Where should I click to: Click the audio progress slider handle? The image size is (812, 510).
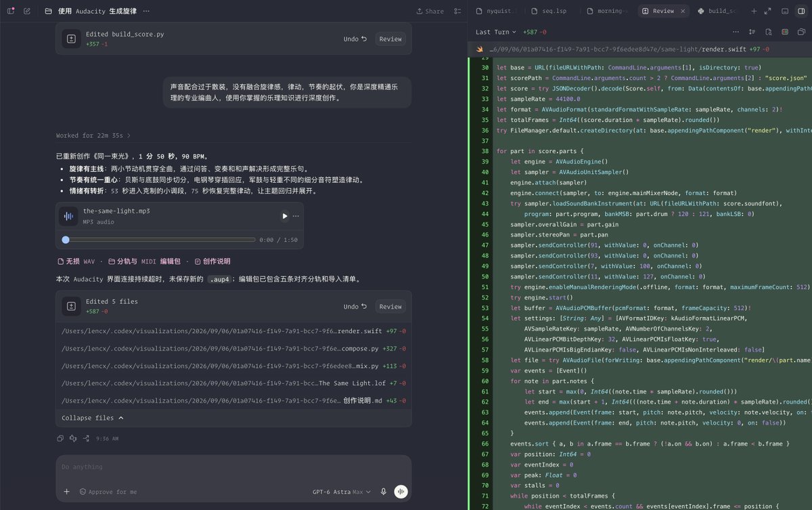(66, 240)
